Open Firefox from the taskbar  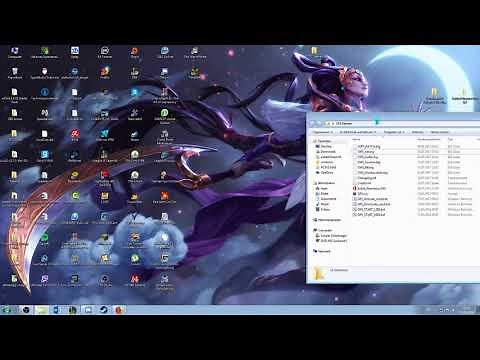tap(119, 310)
